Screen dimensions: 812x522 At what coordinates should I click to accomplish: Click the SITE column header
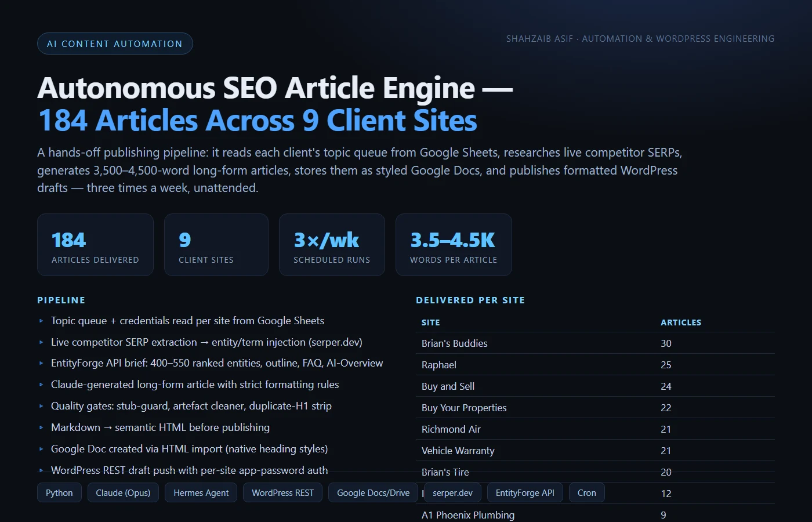tap(430, 322)
